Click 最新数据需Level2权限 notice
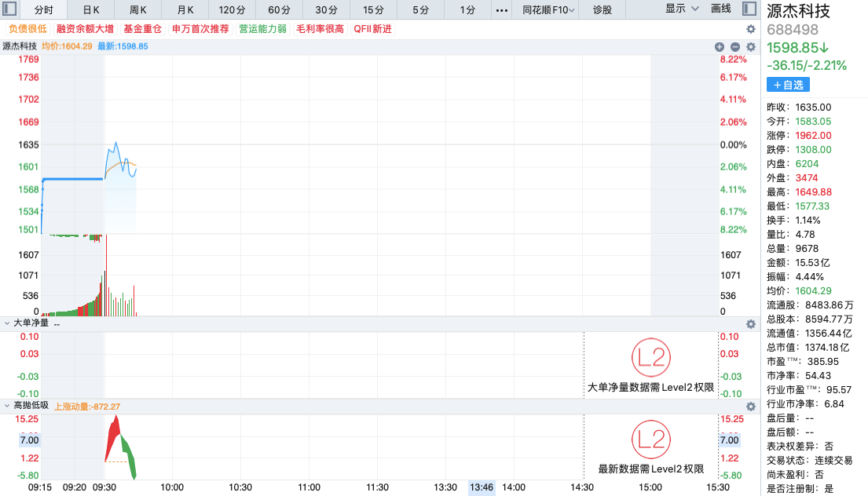Screen dimensions: 868x496 (x=651, y=469)
